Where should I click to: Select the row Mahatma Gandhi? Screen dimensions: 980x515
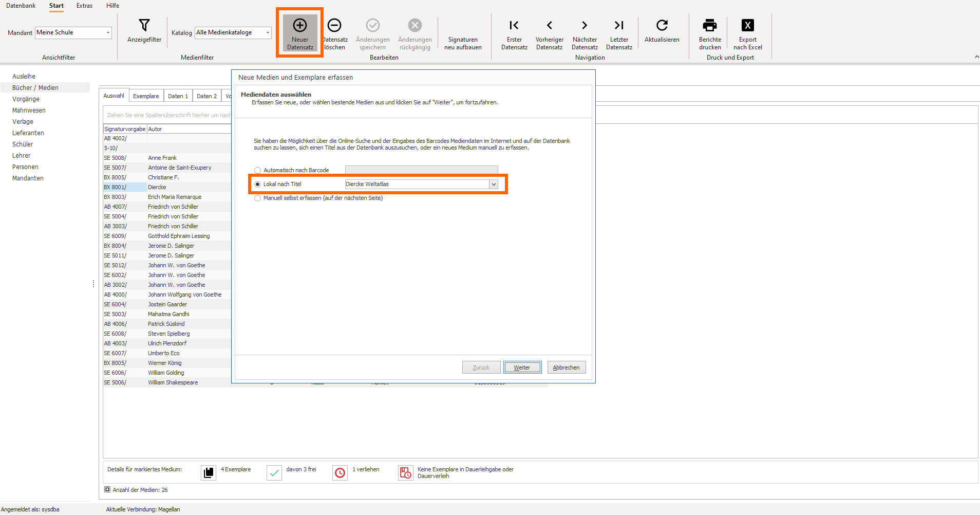(167, 314)
